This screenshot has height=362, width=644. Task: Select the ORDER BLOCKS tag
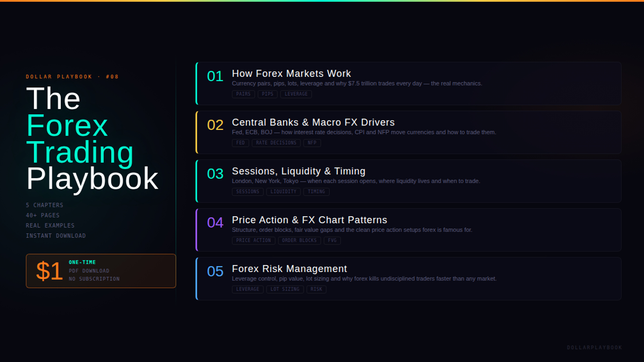point(299,240)
